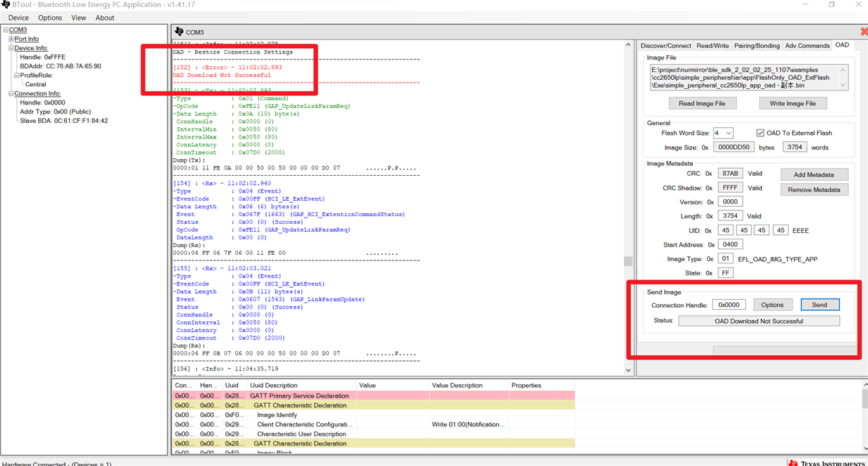Click the log scrollbar up arrow
868x466 pixels.
[628, 45]
